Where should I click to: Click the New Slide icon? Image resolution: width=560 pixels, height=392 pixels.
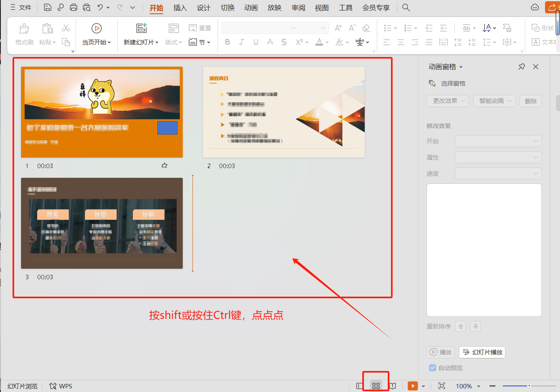tap(141, 28)
